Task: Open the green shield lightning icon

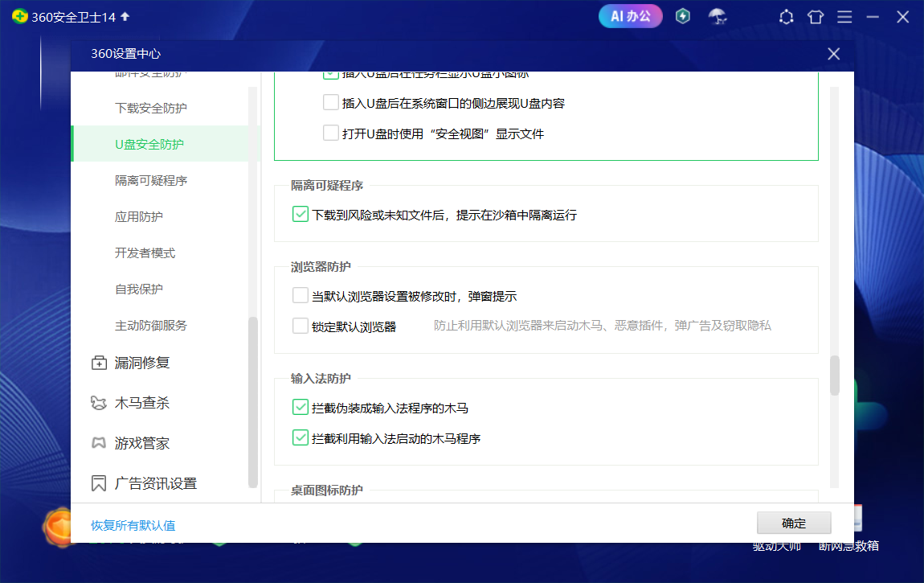Action: (x=682, y=17)
